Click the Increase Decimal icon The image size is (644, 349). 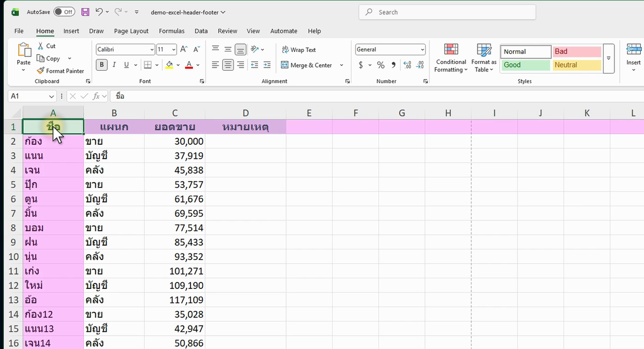407,65
